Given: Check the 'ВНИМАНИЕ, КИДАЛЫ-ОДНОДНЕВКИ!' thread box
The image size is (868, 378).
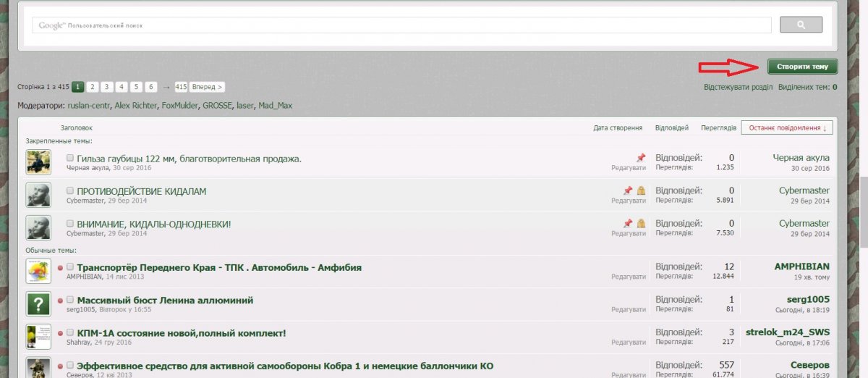Looking at the screenshot, I should click(x=70, y=224).
